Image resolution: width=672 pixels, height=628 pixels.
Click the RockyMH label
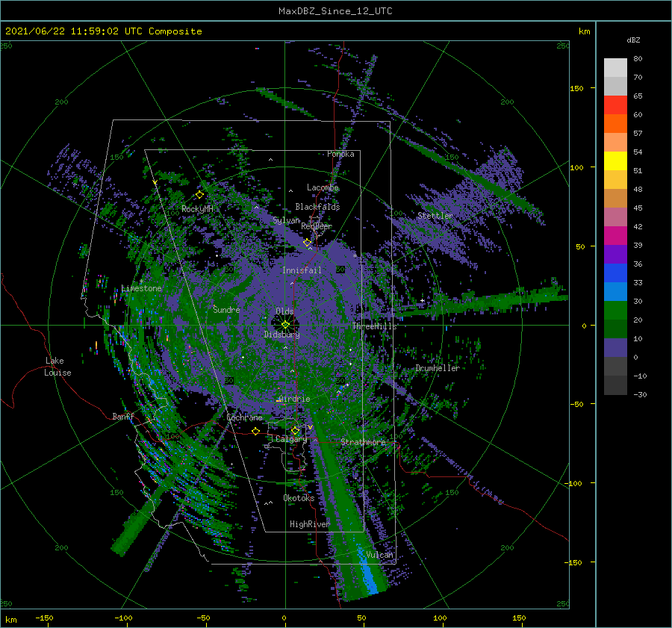click(197, 209)
